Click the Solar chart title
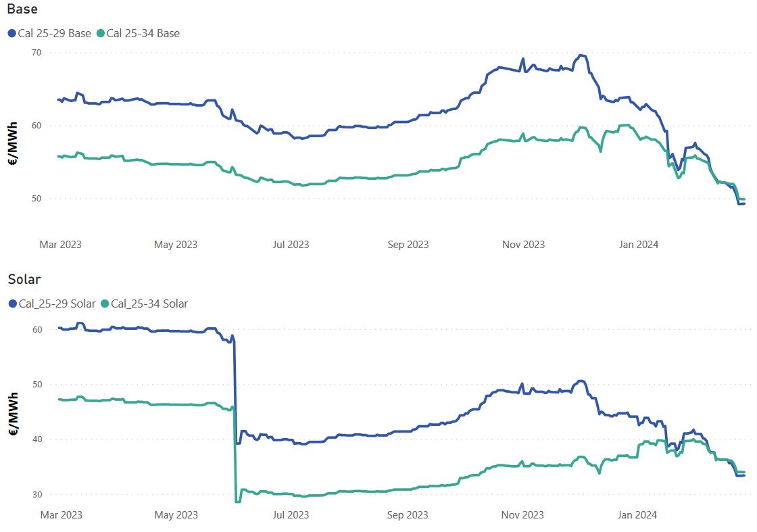The width and height of the screenshot is (757, 532). [x=23, y=279]
